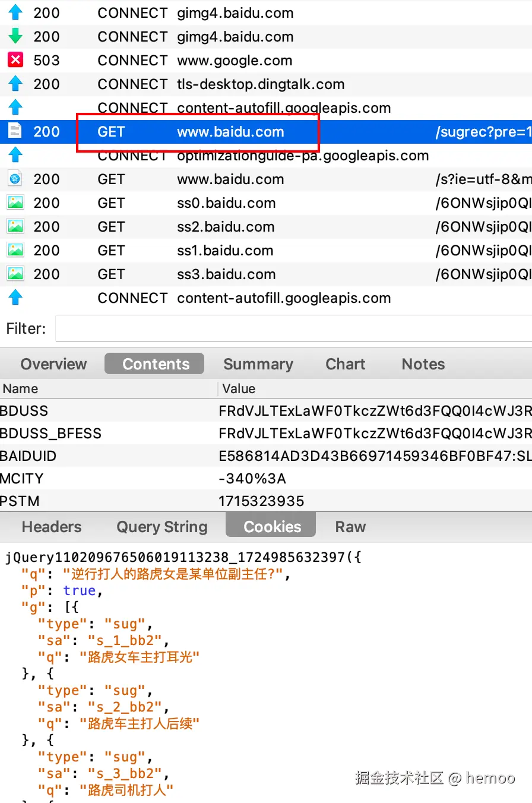532x803 pixels.
Task: Click the cookie value -340%3A
Action: (253, 479)
